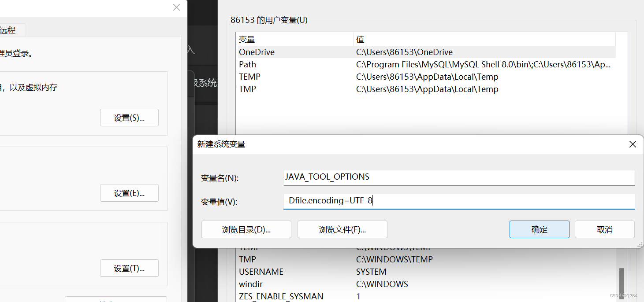The height and width of the screenshot is (302, 644).
Task: Click the system variables scrollbar
Action: tap(622, 277)
